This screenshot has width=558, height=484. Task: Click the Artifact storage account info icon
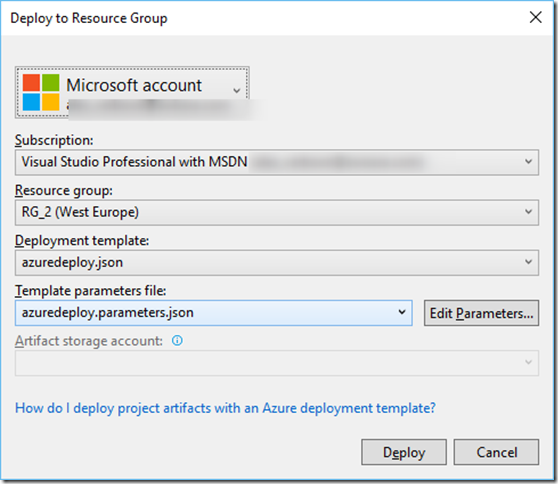(x=177, y=341)
